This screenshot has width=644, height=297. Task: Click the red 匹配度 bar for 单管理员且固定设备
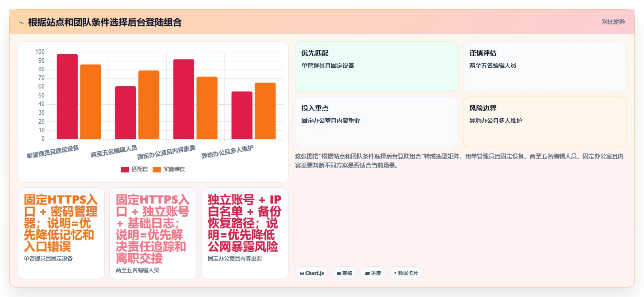[67, 97]
